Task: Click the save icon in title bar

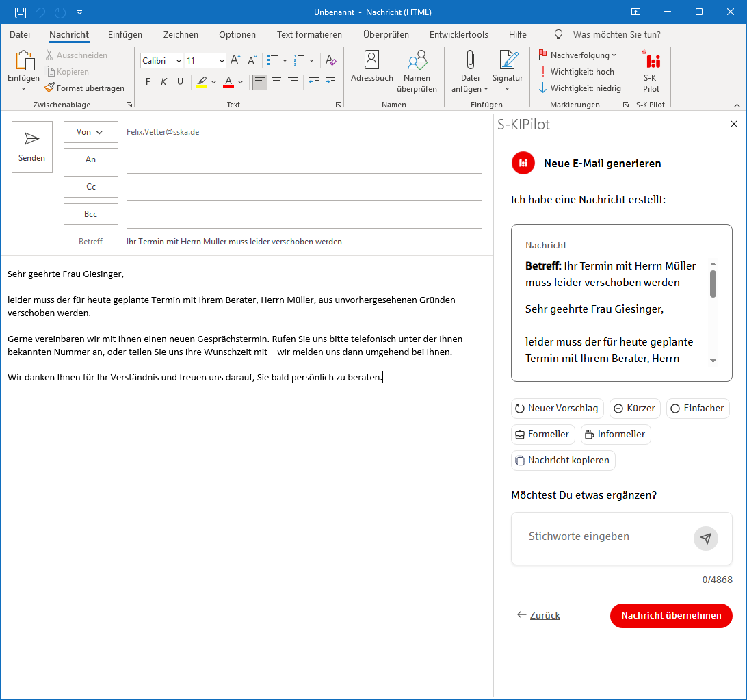Action: pyautogui.click(x=21, y=12)
